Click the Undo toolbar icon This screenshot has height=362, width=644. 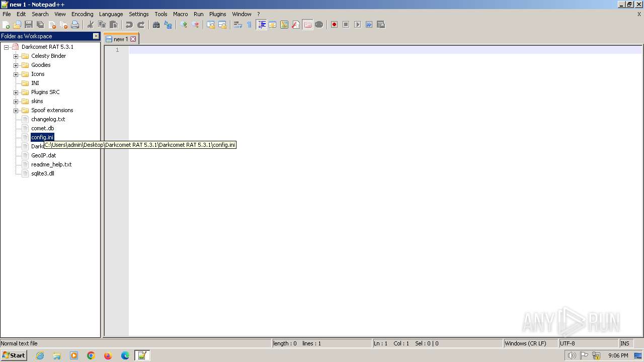(129, 25)
